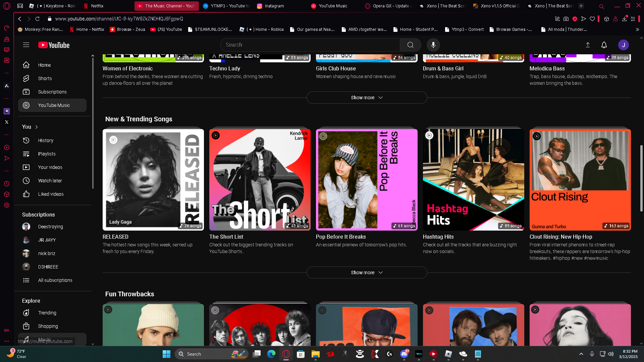Start voice search with the microphone icon
644x362 pixels.
coord(433,45)
